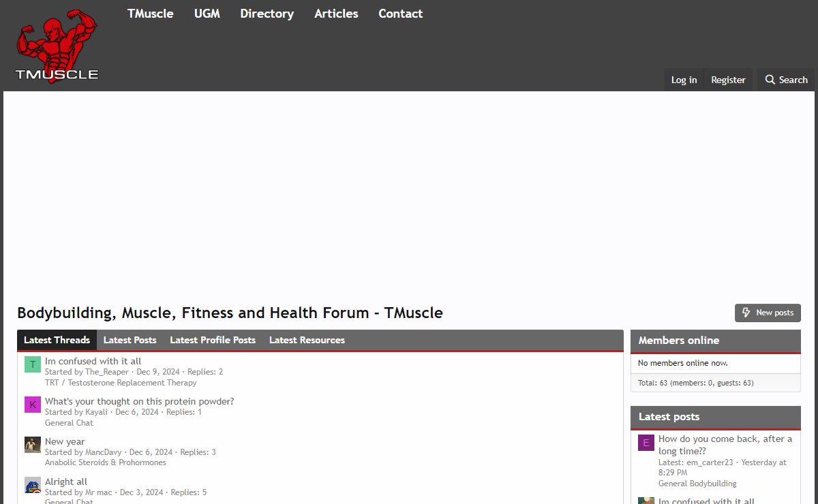Click the Log in button

point(684,80)
